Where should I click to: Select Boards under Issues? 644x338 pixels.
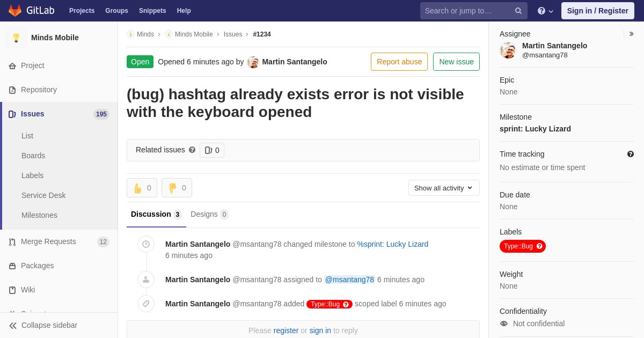tap(33, 156)
